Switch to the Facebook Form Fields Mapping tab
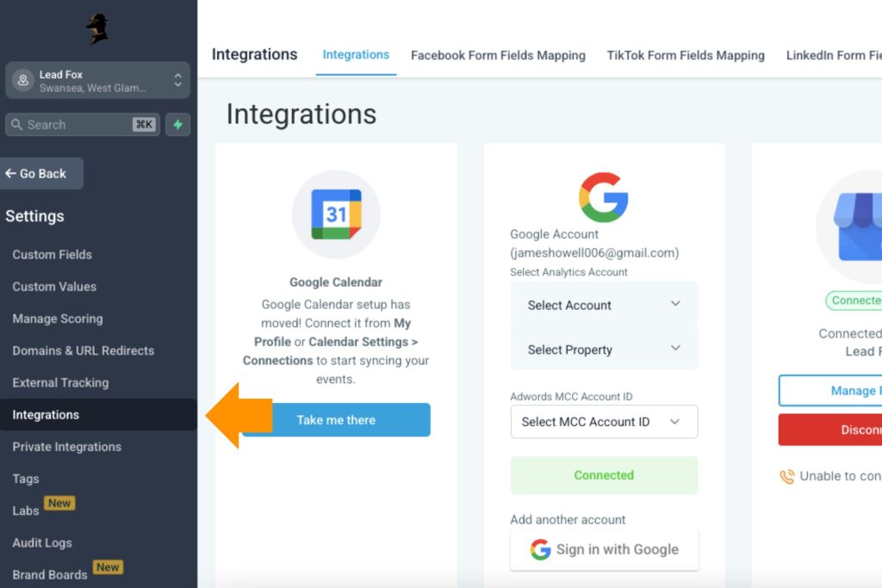The width and height of the screenshot is (882, 588). point(498,55)
